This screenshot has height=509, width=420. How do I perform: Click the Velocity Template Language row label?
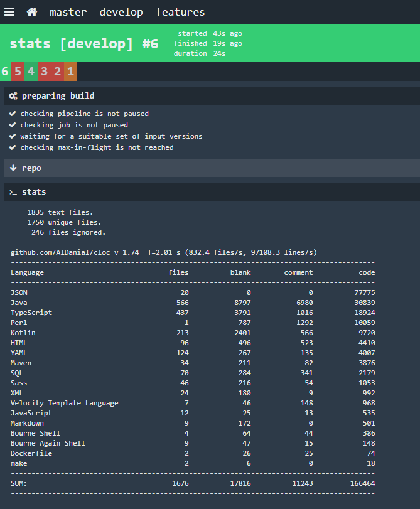point(64,404)
